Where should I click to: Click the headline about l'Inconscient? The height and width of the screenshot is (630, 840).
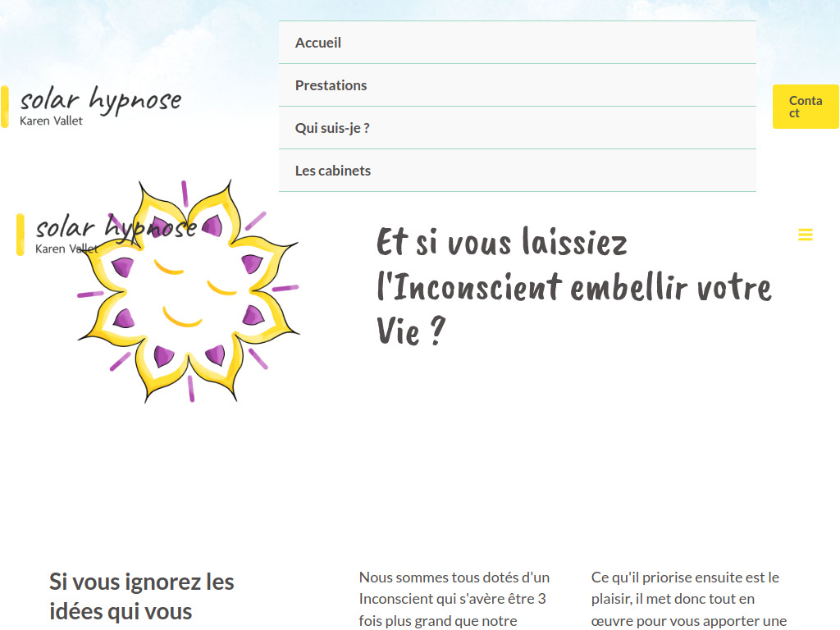point(573,287)
